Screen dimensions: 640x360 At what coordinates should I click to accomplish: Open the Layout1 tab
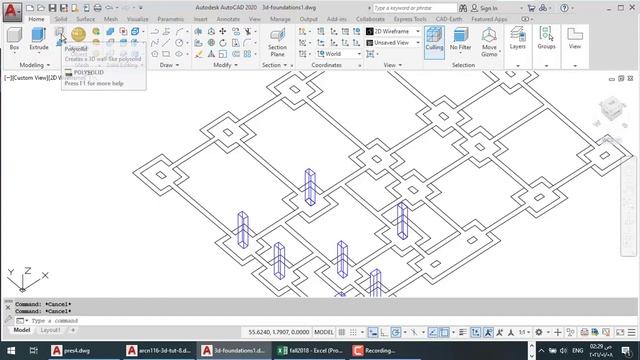pos(50,330)
